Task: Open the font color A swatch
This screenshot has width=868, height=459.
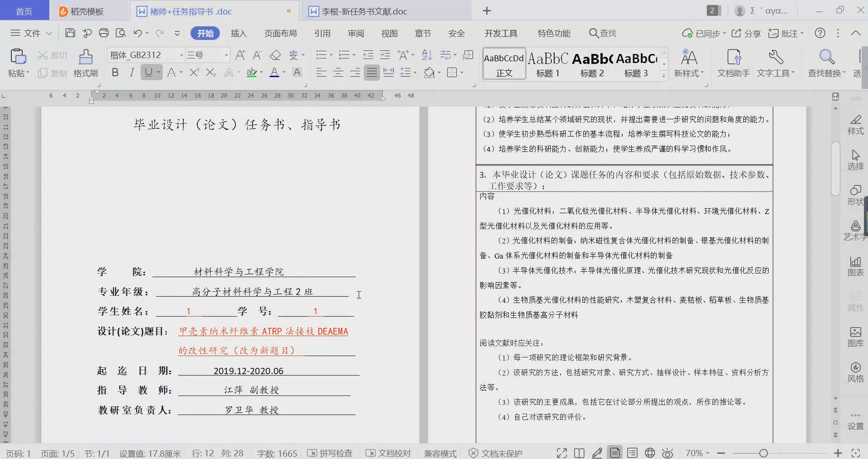Action: tap(274, 72)
